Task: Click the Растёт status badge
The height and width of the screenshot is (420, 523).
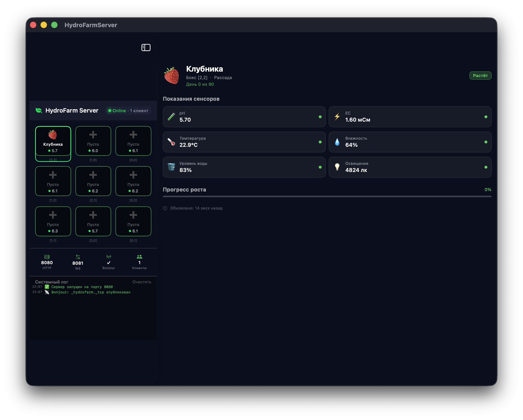Action: click(480, 76)
